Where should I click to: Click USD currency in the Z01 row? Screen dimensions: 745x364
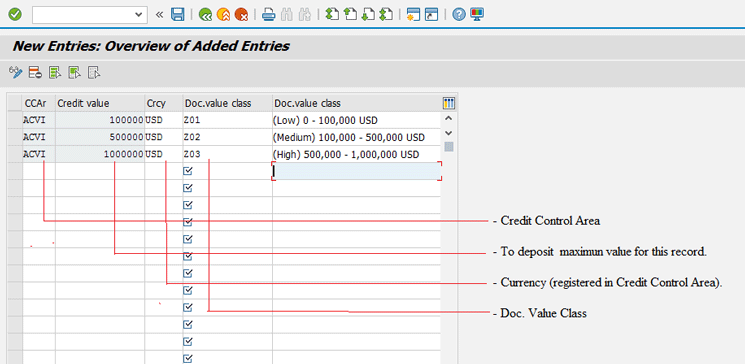pos(164,120)
